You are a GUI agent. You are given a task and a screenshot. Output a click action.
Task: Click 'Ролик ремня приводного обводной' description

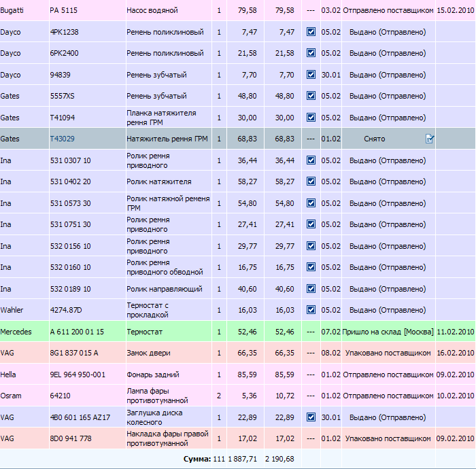[165, 267]
